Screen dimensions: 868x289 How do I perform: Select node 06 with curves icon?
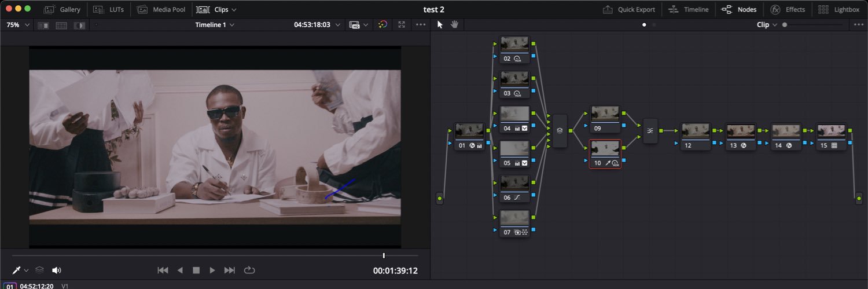[x=514, y=189]
